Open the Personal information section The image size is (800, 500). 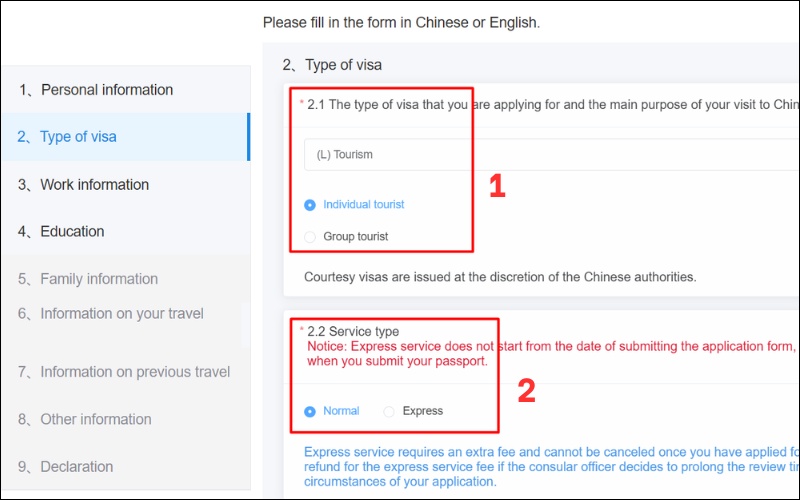(96, 90)
